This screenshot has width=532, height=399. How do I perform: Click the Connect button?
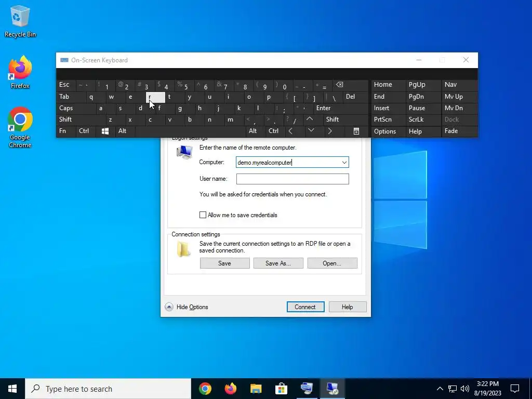click(x=305, y=307)
